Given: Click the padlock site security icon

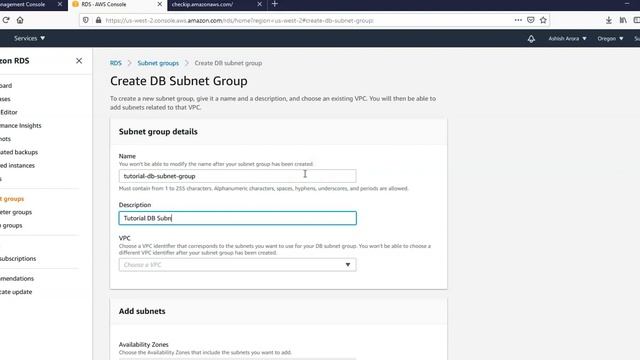Looking at the screenshot, I should pos(98,20).
